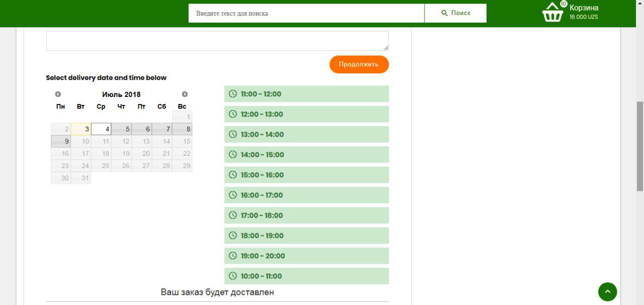This screenshot has height=305, width=644.
Task: Focus the search text input field
Action: 306,13
